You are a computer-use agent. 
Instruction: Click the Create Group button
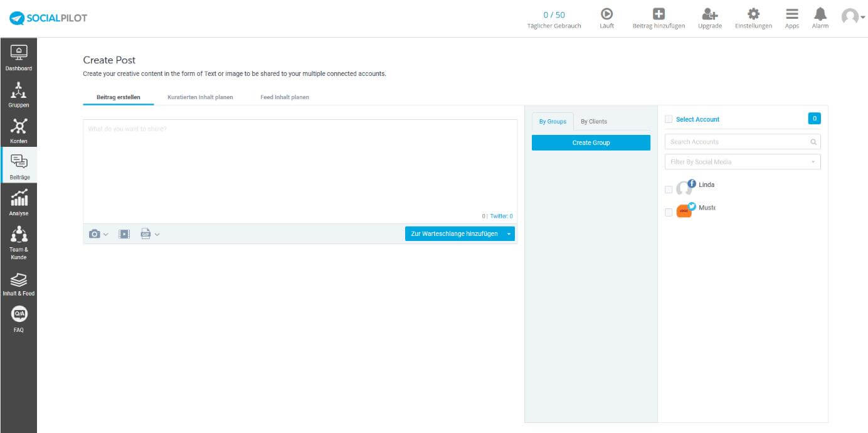coord(591,142)
